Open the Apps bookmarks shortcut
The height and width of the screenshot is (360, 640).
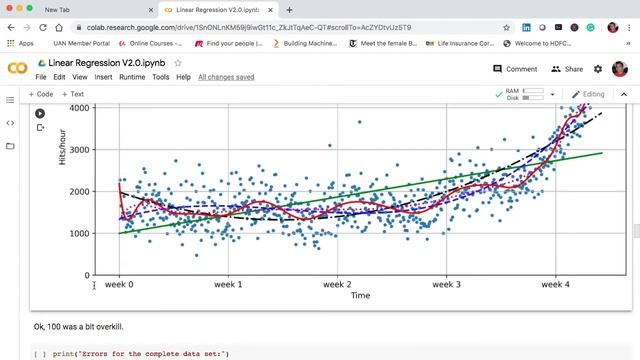pos(20,43)
